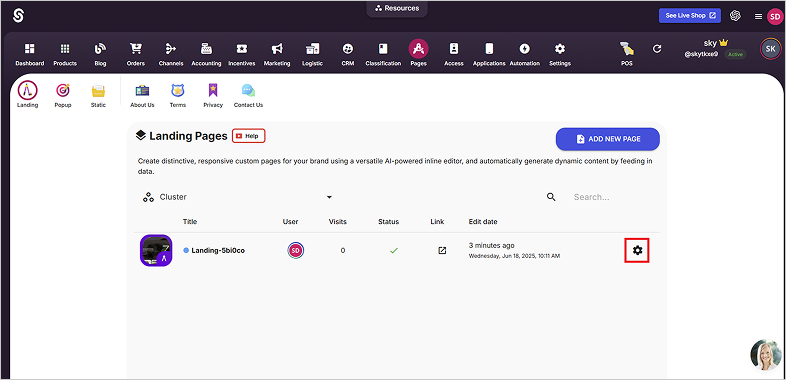Expand the Cluster dropdown

(238, 197)
